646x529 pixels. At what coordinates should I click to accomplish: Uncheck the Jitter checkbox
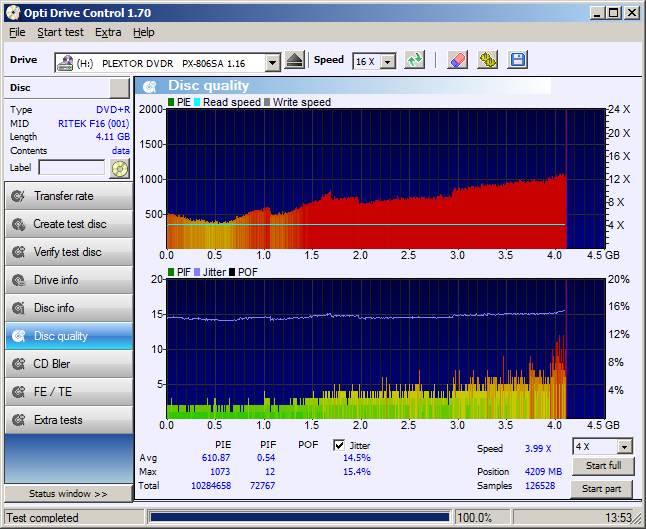click(x=339, y=445)
